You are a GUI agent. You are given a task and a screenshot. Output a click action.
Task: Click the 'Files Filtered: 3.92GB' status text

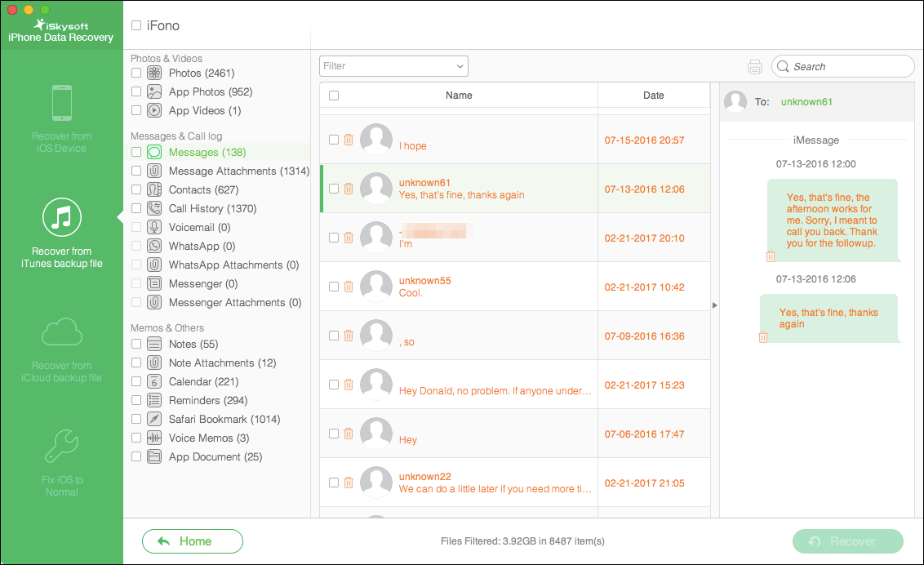(522, 541)
